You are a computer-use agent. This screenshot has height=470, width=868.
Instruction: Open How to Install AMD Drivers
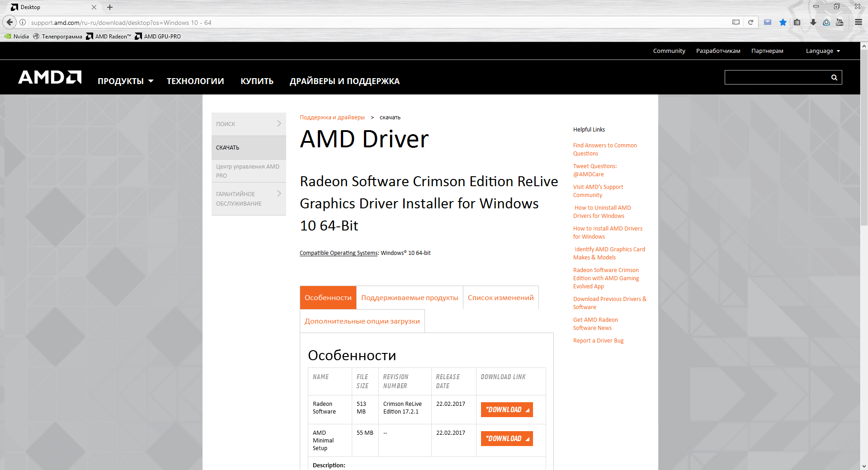608,233
